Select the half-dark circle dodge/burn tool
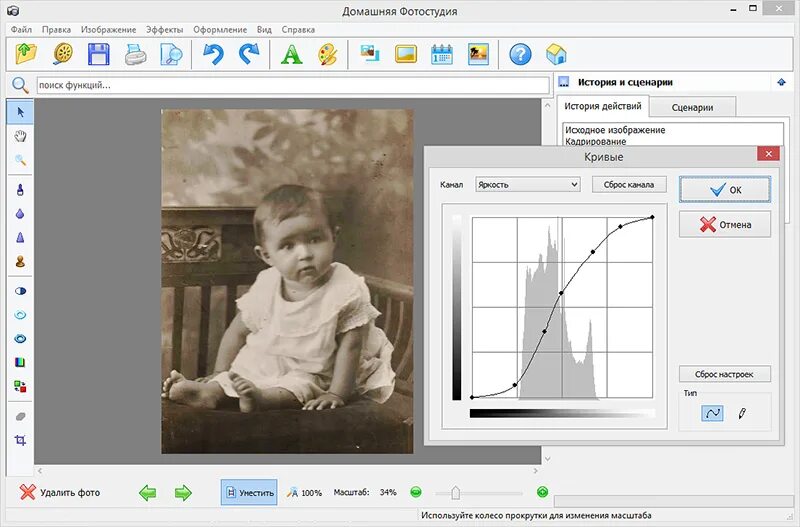800x527 pixels. click(20, 291)
